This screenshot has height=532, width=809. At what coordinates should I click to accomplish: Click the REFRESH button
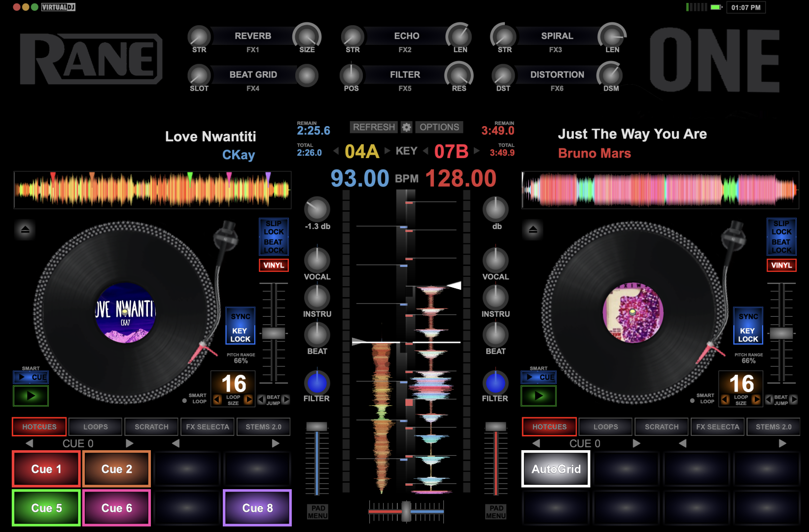pos(374,127)
